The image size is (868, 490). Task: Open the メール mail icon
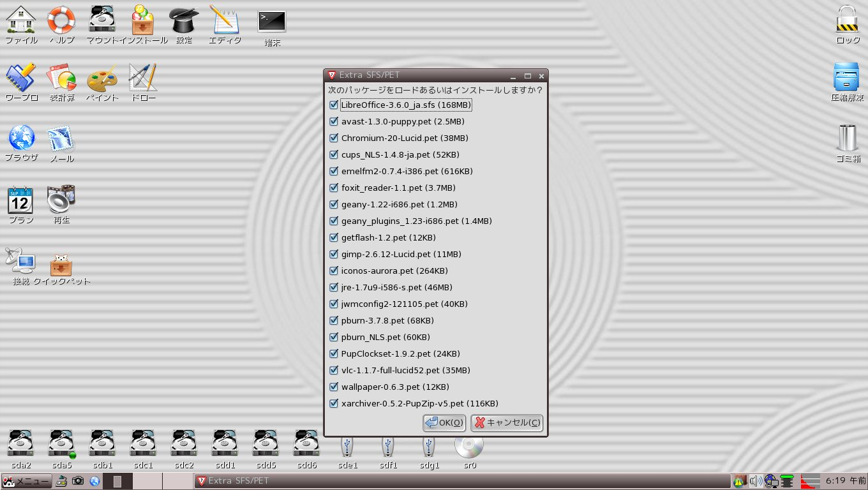[x=61, y=138]
